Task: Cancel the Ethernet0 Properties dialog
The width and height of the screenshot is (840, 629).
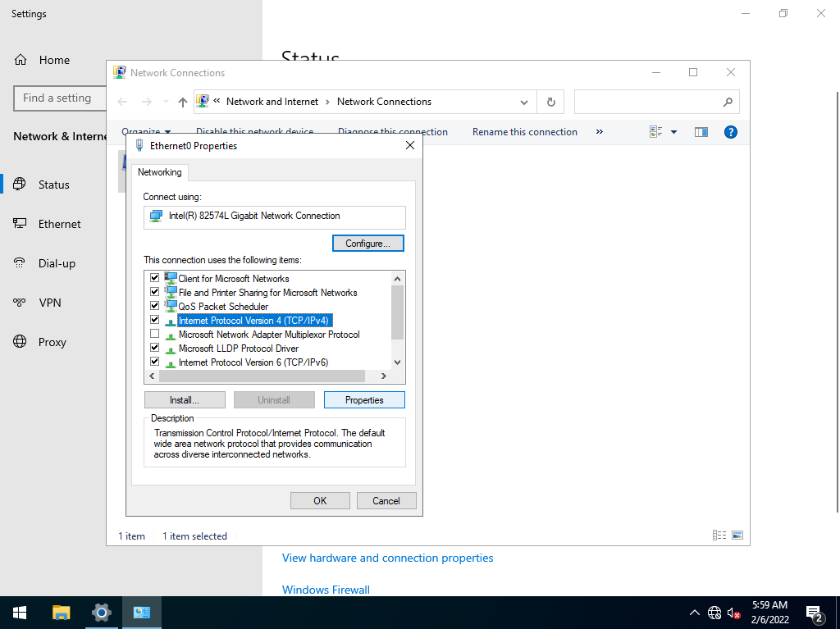Action: coord(386,501)
